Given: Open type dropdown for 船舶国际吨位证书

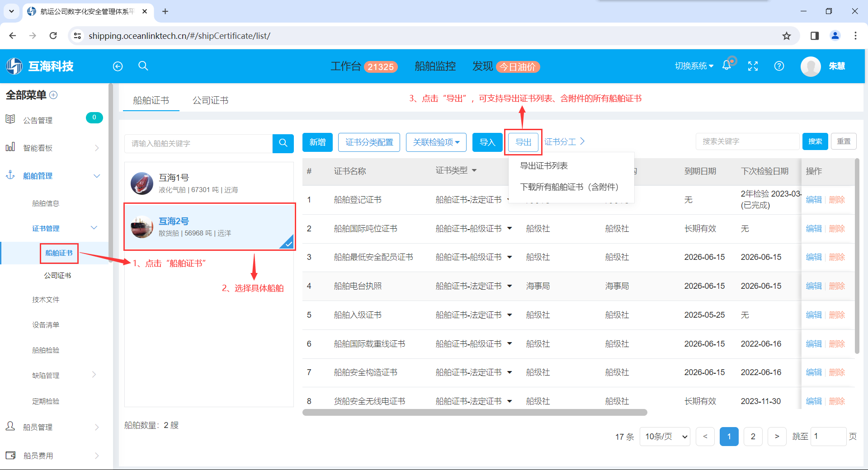Looking at the screenshot, I should pyautogui.click(x=509, y=229).
